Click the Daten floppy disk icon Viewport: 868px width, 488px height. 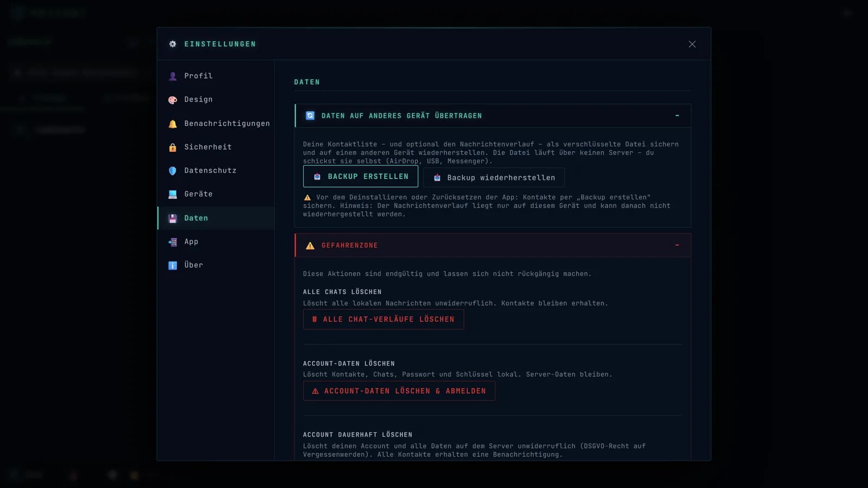point(173,219)
